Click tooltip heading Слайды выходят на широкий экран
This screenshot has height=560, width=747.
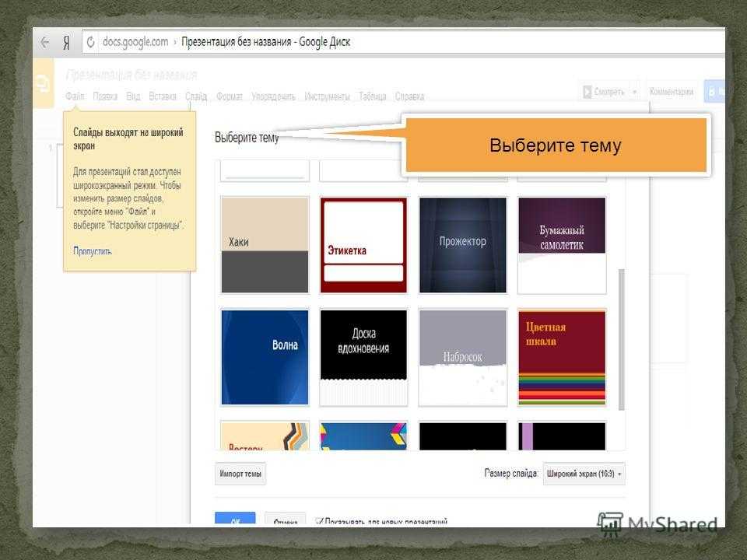[x=128, y=139]
